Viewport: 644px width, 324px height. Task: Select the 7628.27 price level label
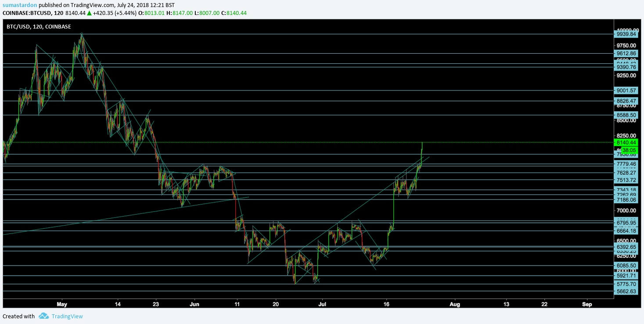[x=626, y=173]
